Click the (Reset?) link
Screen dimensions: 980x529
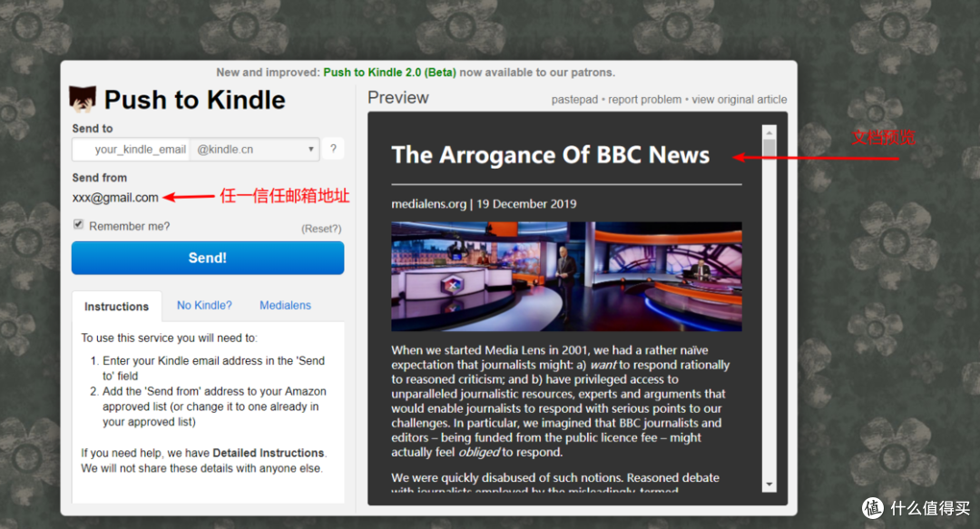coord(321,229)
